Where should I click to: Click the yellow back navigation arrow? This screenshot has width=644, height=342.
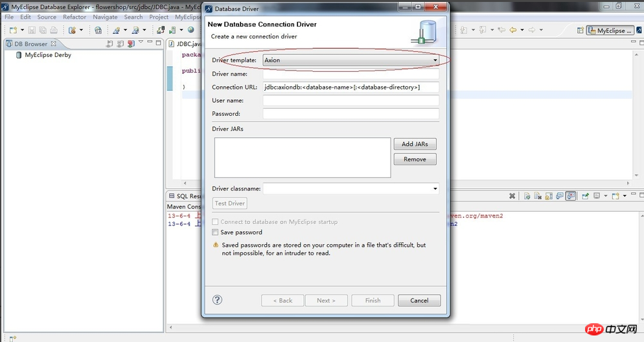click(512, 30)
